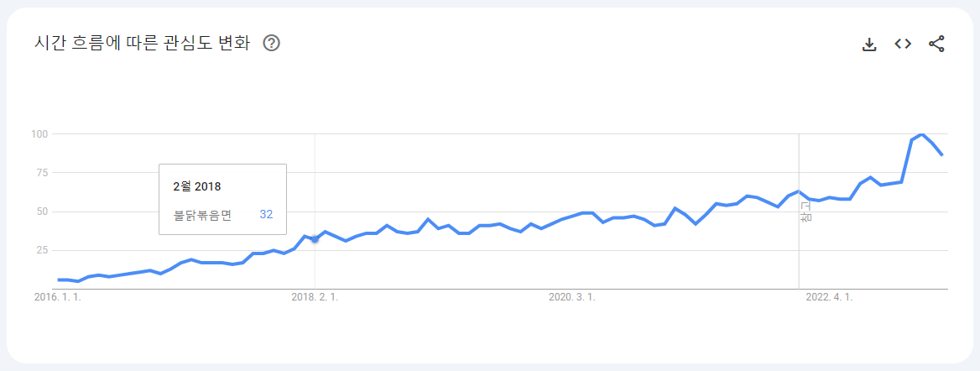Click the share icon
Screen dimensions: 980x371
click(936, 44)
